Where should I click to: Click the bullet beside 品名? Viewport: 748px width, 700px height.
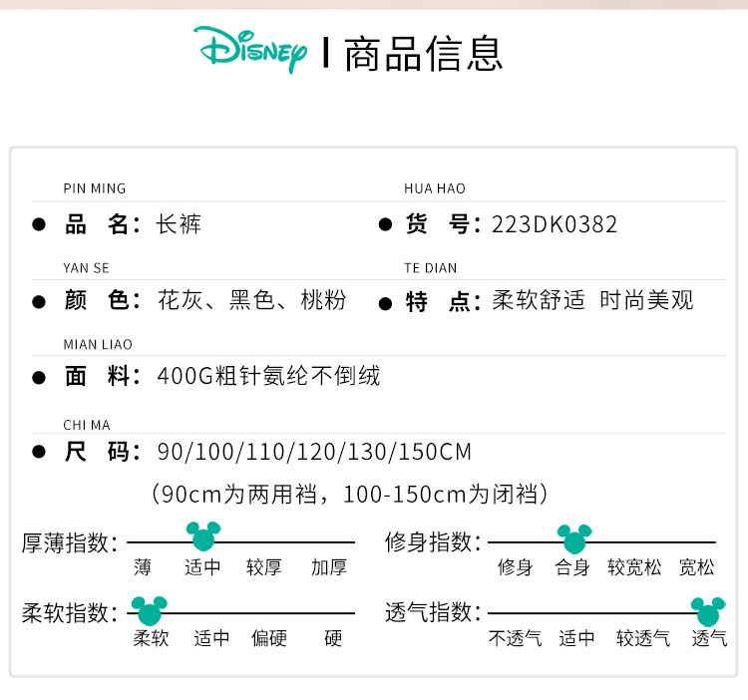coord(39,225)
